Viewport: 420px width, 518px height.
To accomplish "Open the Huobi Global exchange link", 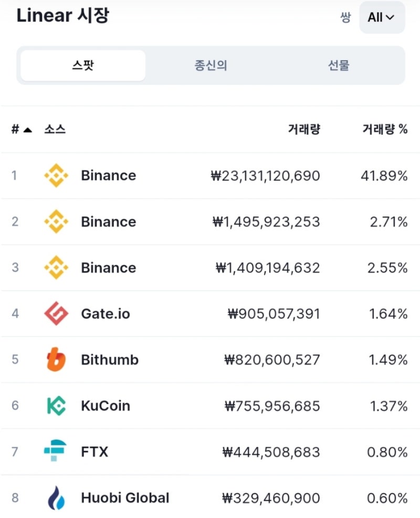I will [125, 498].
